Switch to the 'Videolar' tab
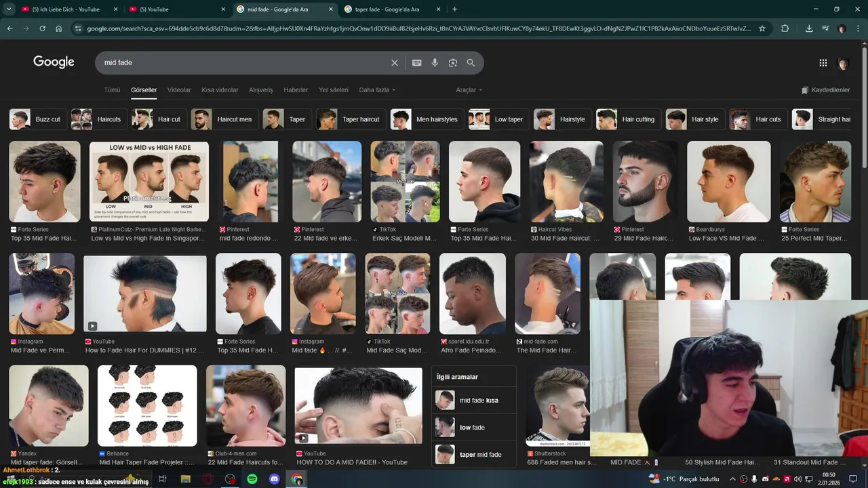 point(179,90)
